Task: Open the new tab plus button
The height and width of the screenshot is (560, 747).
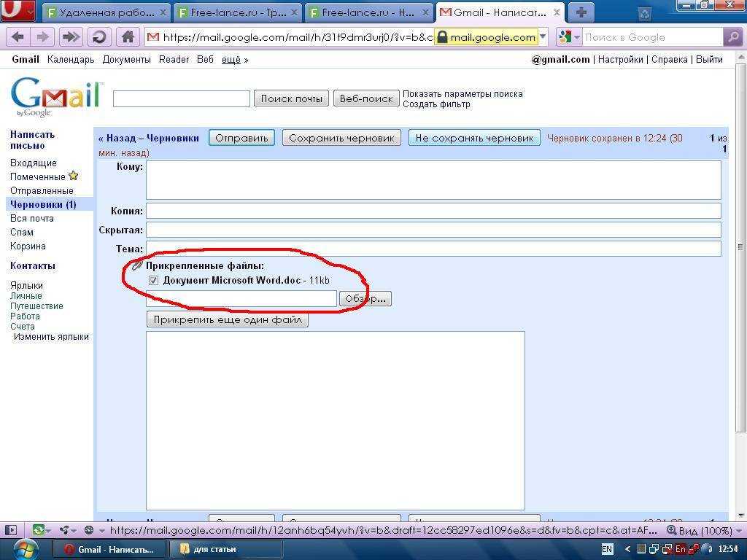Action: (581, 12)
